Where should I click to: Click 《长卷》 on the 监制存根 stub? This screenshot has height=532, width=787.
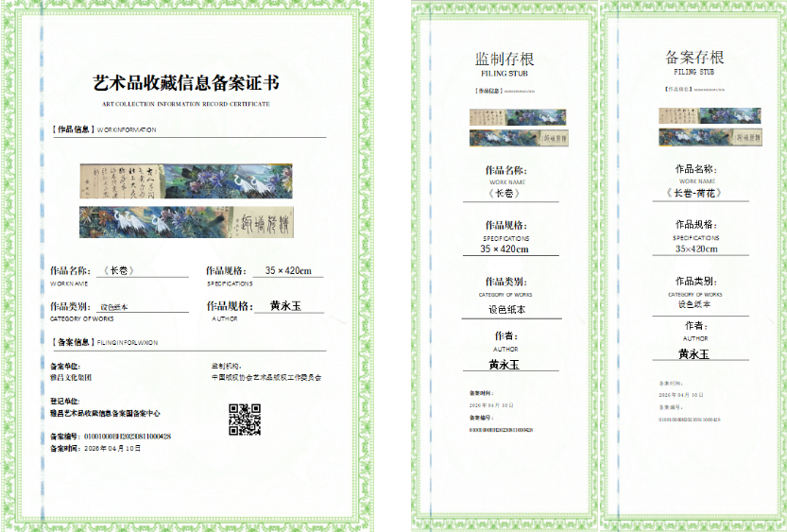(504, 193)
